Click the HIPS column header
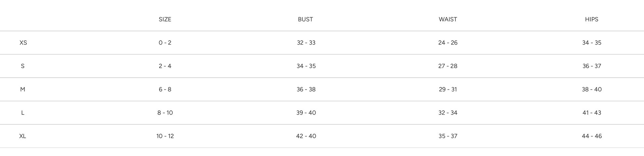The height and width of the screenshot is (156, 644). (591, 19)
